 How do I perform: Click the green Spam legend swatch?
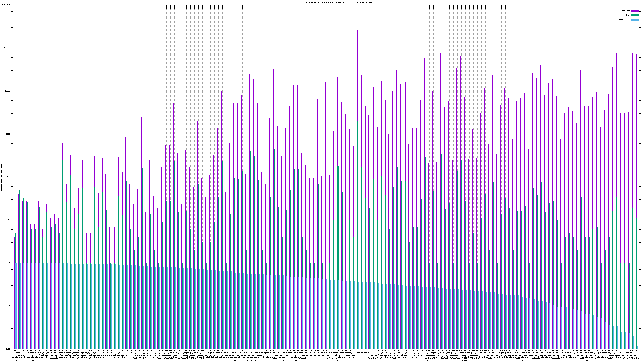coord(635,15)
